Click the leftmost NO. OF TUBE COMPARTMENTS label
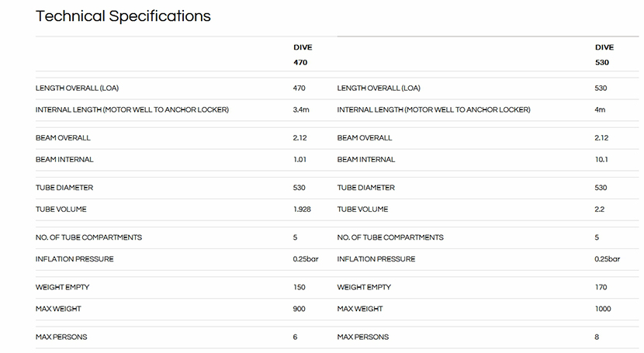Screen dimensions: 644x353 click(88, 237)
